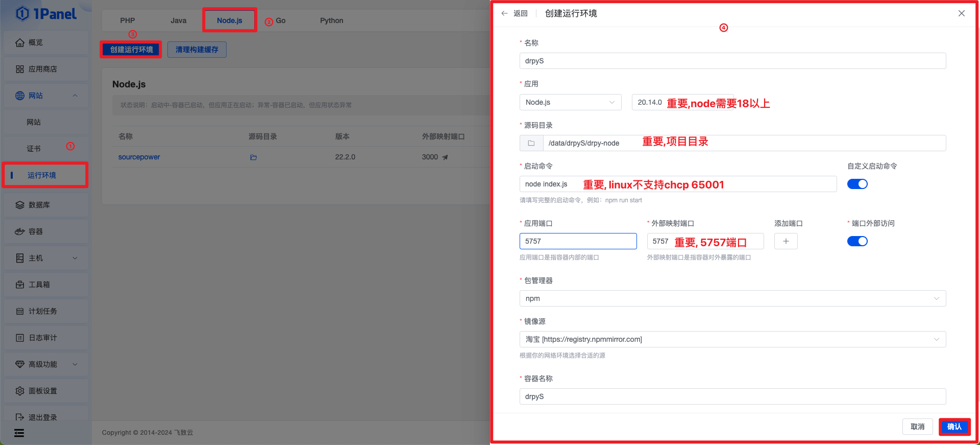Toggle the custom startup command switch

click(857, 184)
